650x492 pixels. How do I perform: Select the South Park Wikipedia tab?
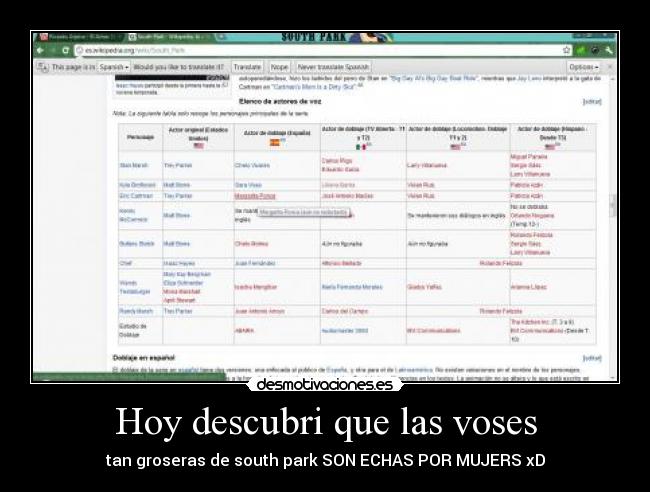(170, 37)
